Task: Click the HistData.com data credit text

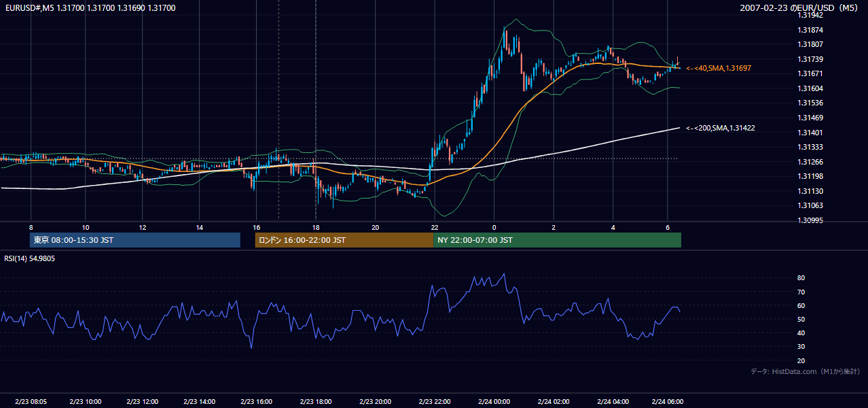Action: point(806,371)
